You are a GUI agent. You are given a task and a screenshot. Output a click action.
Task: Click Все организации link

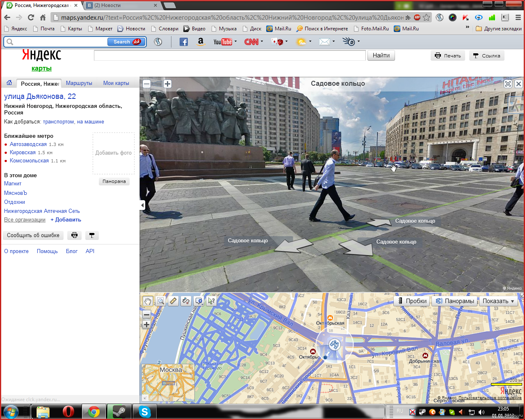point(25,220)
